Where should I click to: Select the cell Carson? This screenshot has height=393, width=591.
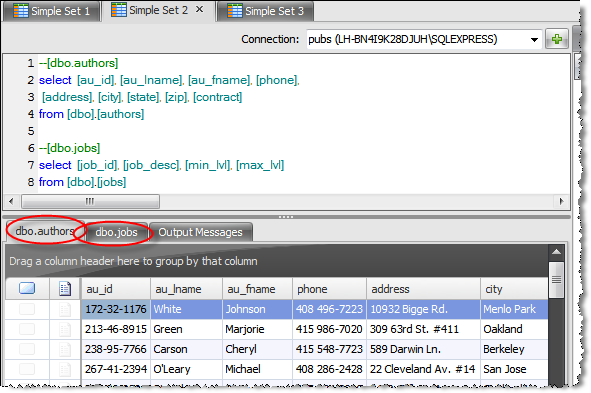(x=186, y=349)
